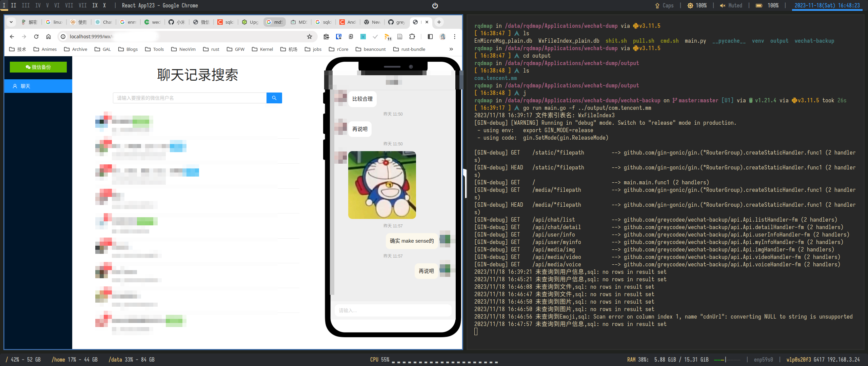Open the Chrome three-dot menu
The image size is (868, 366).
[x=455, y=37]
